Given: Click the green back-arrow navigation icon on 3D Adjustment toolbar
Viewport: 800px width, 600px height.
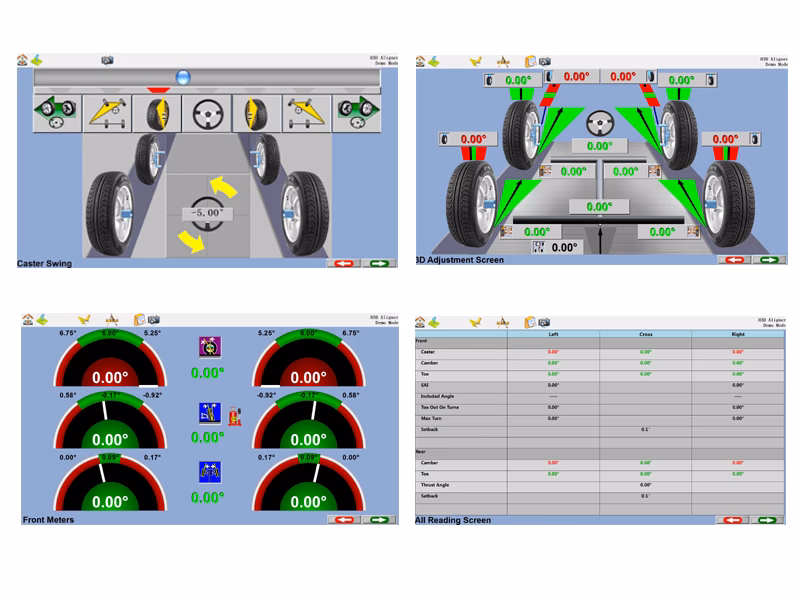Looking at the screenshot, I should (x=433, y=62).
